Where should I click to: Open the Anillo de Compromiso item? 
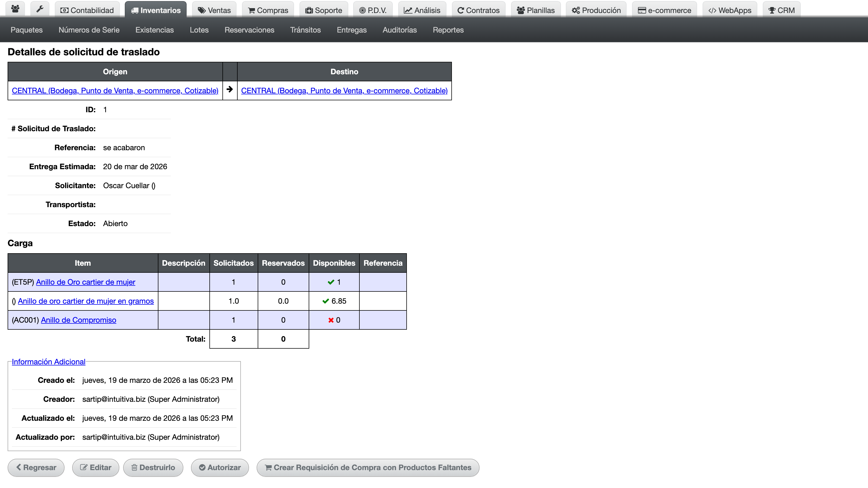pos(78,320)
